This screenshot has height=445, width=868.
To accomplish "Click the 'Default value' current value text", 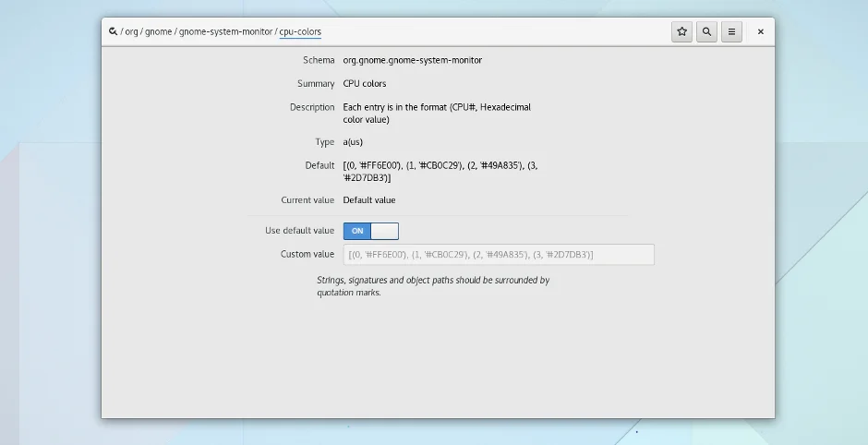I will [x=369, y=199].
